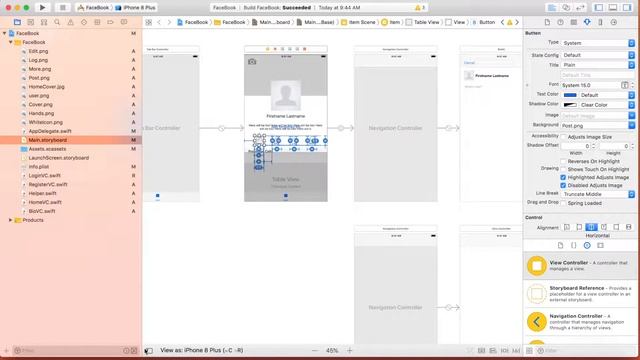Uncheck Disabled Adjusts Image

(563, 186)
